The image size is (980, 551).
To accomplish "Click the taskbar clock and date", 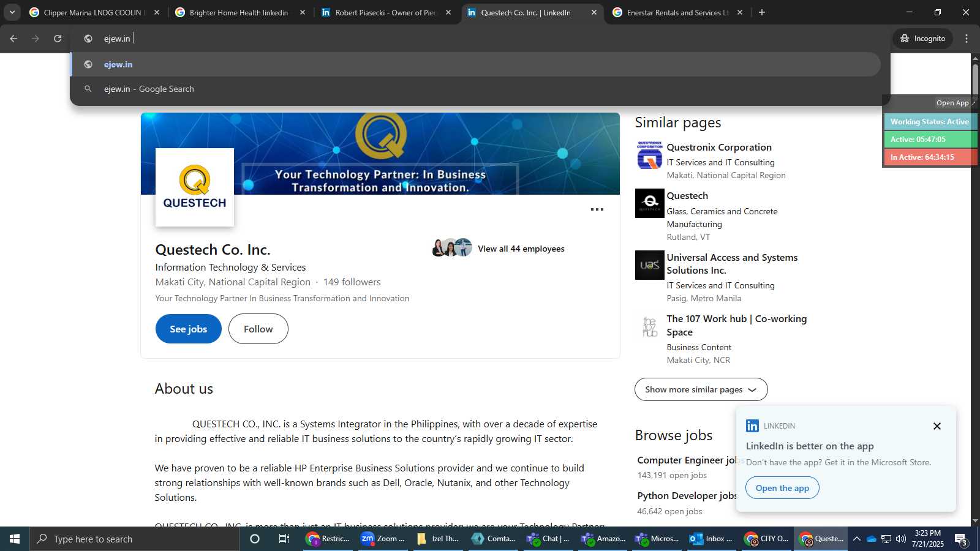I will point(928,539).
